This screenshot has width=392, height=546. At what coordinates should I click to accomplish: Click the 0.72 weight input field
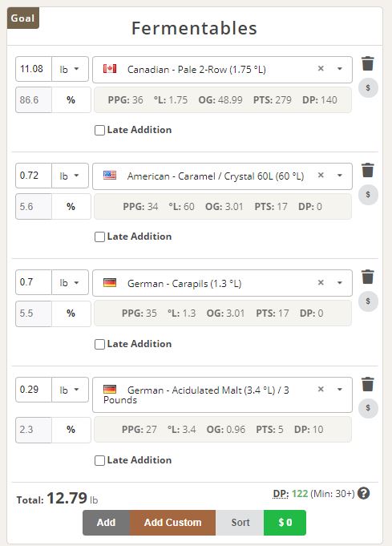tap(34, 176)
